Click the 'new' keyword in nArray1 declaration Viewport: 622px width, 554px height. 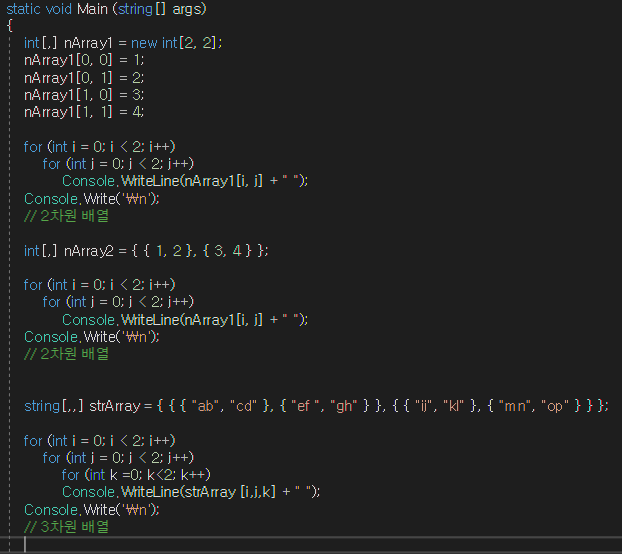point(144,43)
